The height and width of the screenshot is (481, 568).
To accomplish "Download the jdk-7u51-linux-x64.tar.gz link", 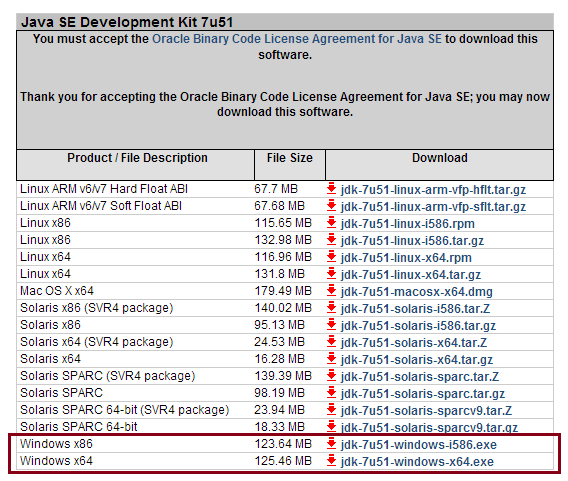I will pos(411,275).
